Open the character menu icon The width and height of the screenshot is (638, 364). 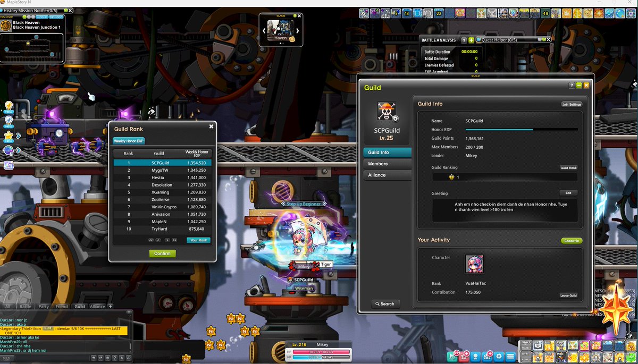(x=476, y=356)
